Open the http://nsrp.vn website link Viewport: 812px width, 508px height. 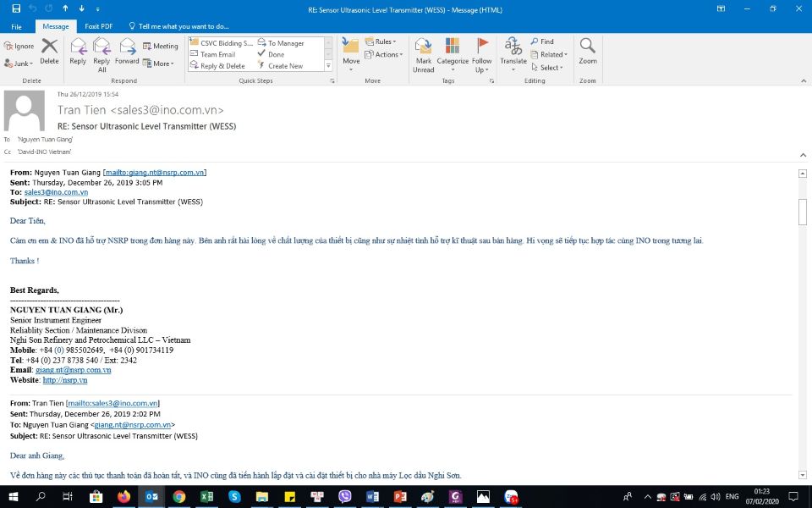(x=65, y=380)
